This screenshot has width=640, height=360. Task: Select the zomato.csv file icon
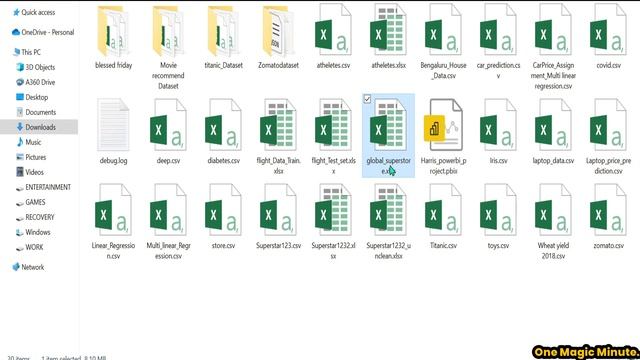click(x=608, y=210)
